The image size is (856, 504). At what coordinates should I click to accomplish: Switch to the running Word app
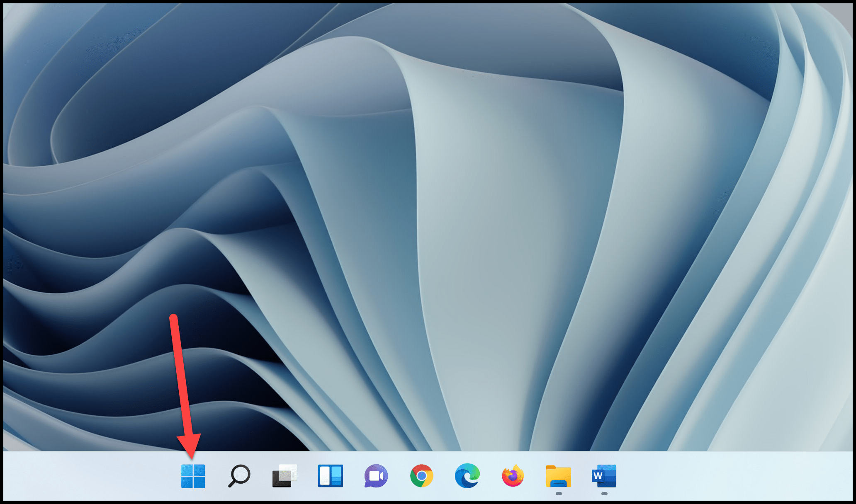pos(604,476)
